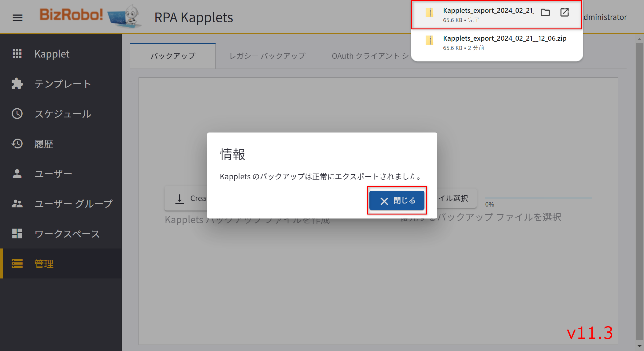The image size is (644, 351).
Task: Click the scrollbar up arrow
Action: click(x=639, y=39)
